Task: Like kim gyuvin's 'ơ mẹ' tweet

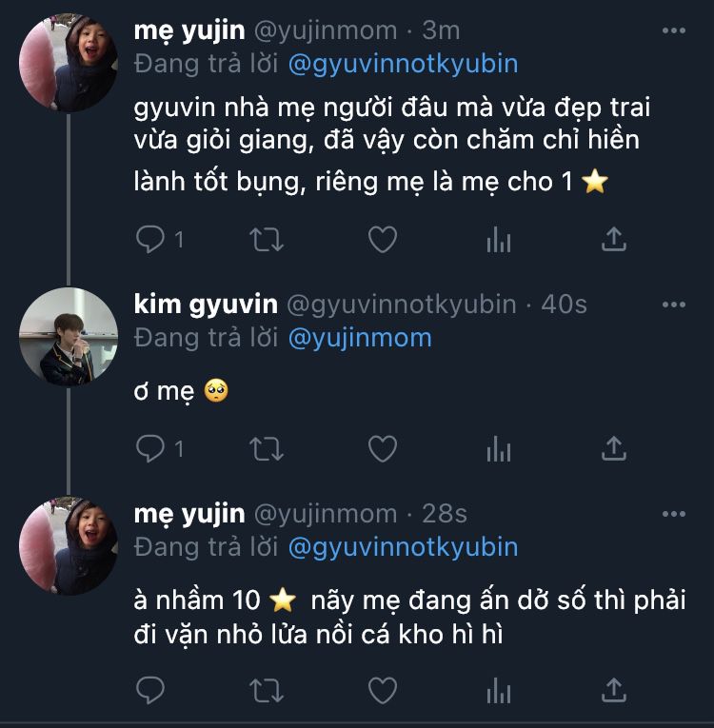Action: tap(383, 447)
